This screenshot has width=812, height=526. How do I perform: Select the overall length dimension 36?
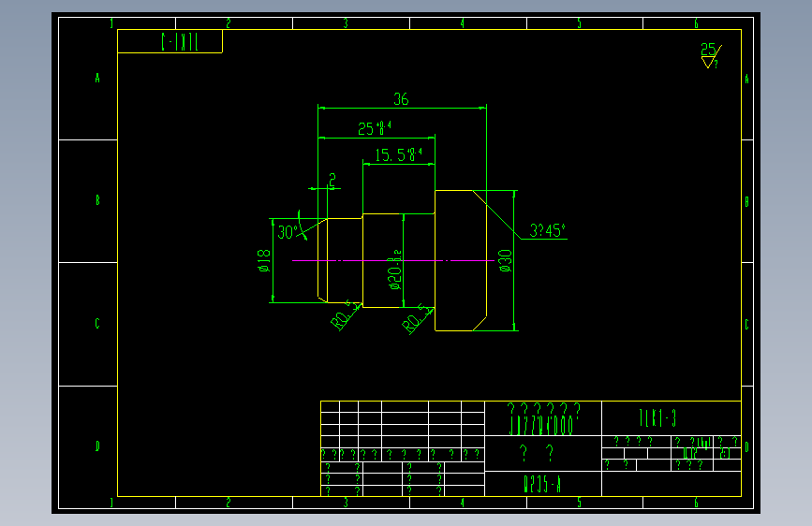point(401,99)
